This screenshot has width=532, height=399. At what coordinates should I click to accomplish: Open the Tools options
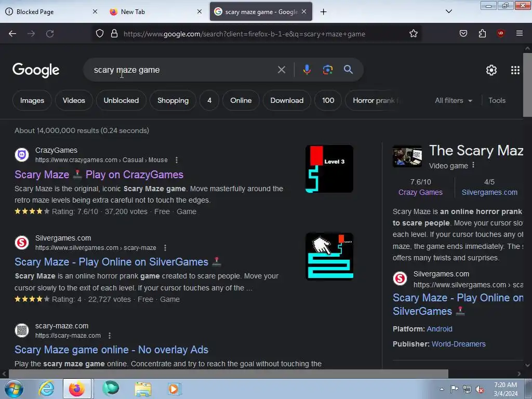point(497,100)
